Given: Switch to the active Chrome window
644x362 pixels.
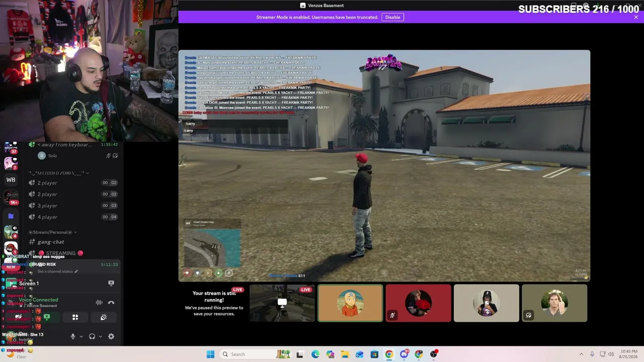Looking at the screenshot, I should point(389,354).
